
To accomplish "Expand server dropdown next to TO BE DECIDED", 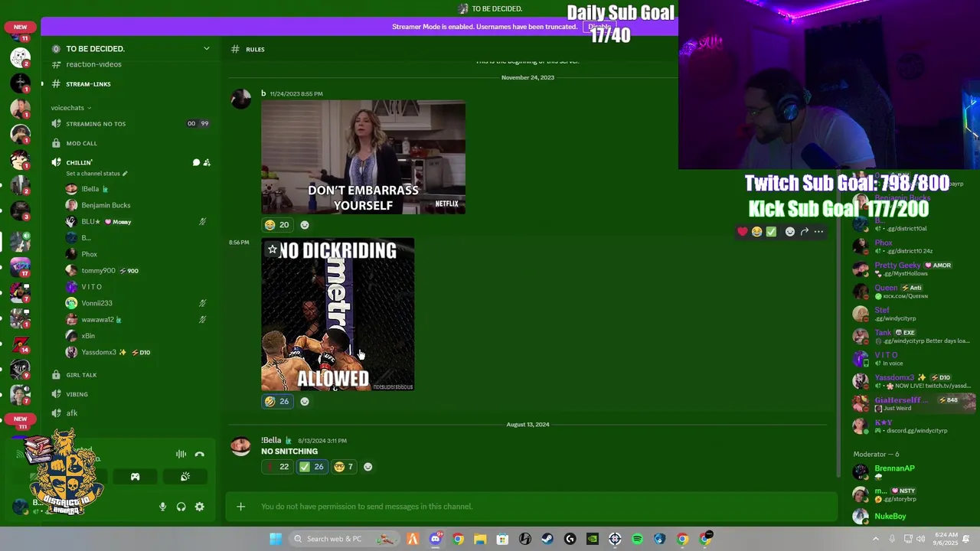I will 206,49.
